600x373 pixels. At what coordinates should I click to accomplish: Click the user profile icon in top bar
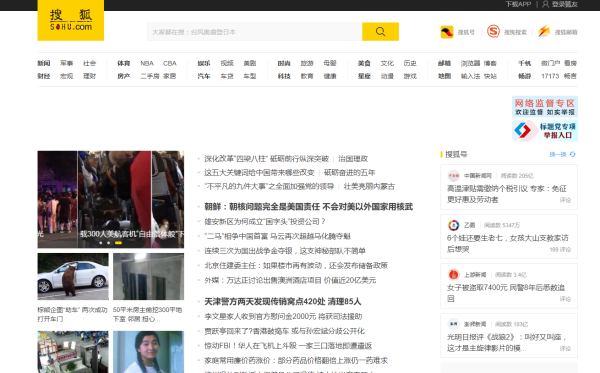point(546,4)
